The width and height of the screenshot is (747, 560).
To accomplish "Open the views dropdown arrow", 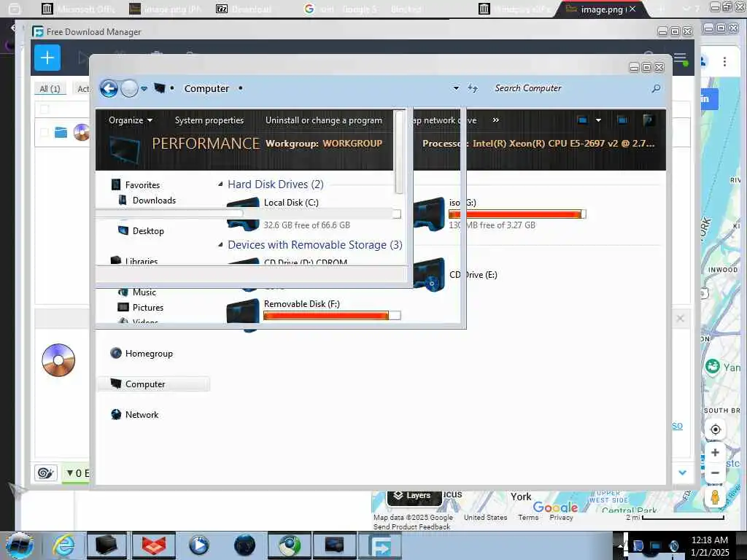I will click(x=598, y=120).
